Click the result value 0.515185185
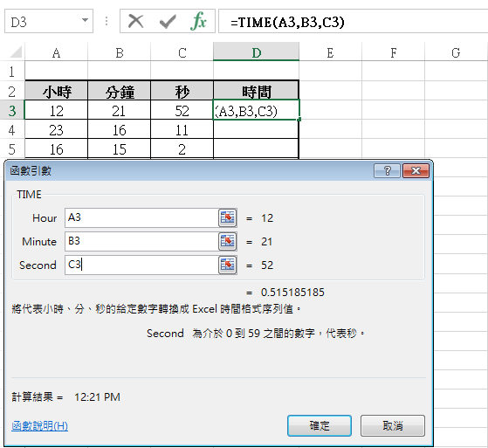The width and height of the screenshot is (488, 448). point(292,292)
